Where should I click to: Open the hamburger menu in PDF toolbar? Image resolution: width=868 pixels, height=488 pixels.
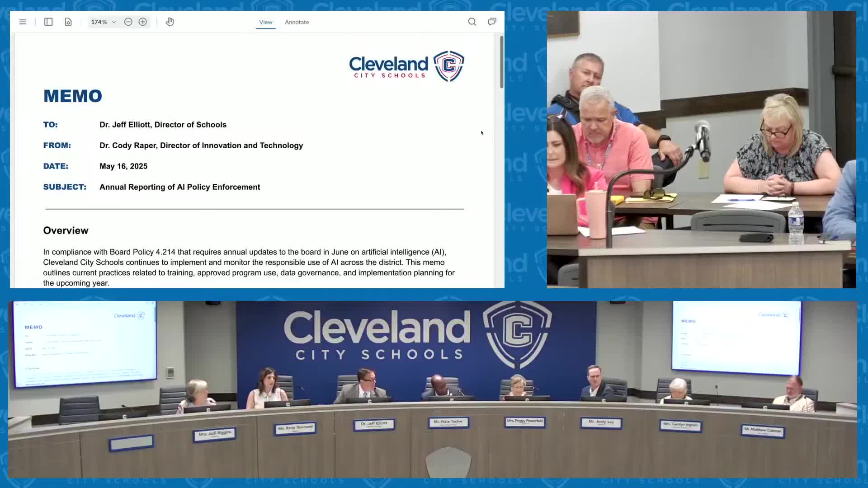23,22
